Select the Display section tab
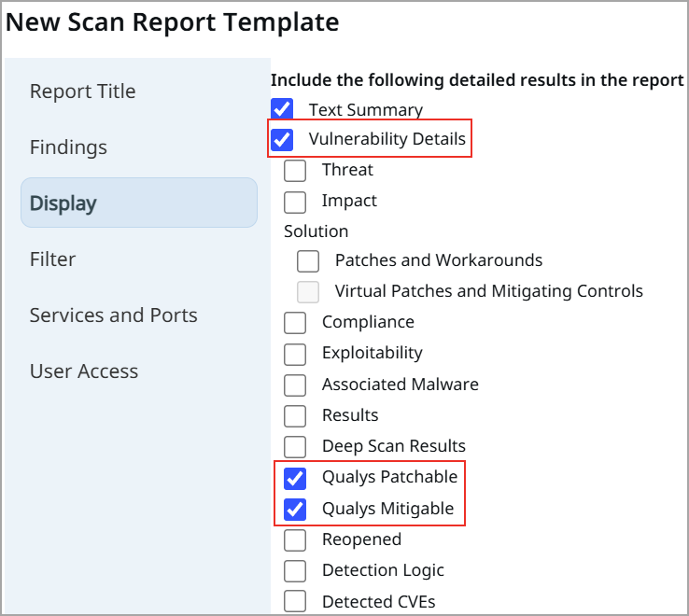The image size is (689, 616). [139, 203]
